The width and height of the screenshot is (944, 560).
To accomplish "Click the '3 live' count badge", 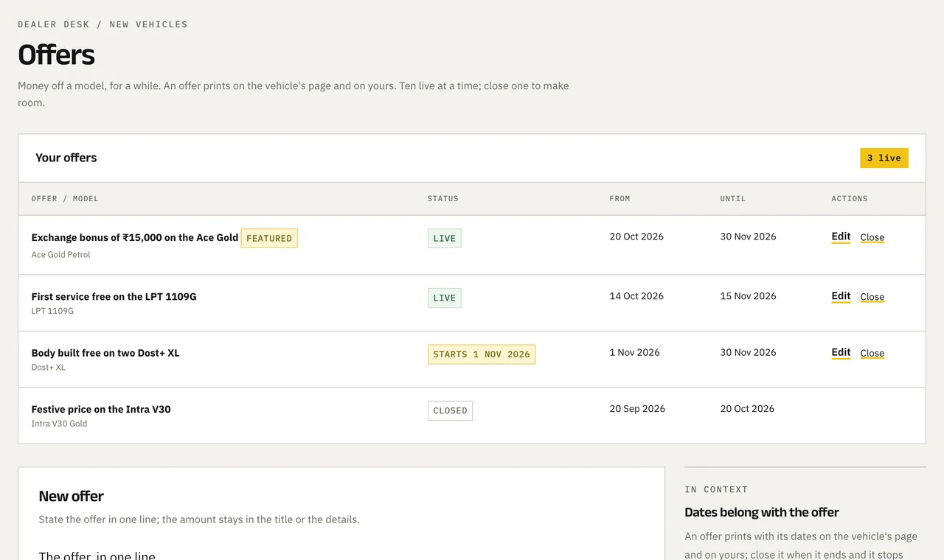I will (884, 158).
